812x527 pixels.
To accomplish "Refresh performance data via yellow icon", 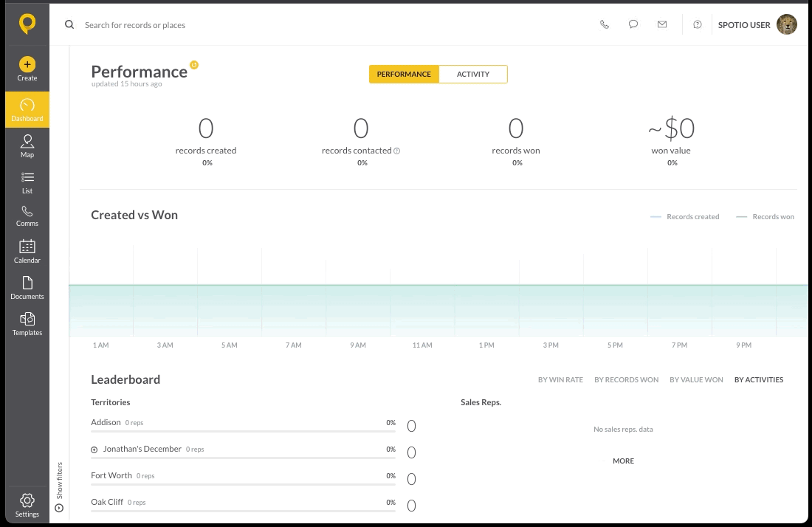I will pyautogui.click(x=194, y=65).
